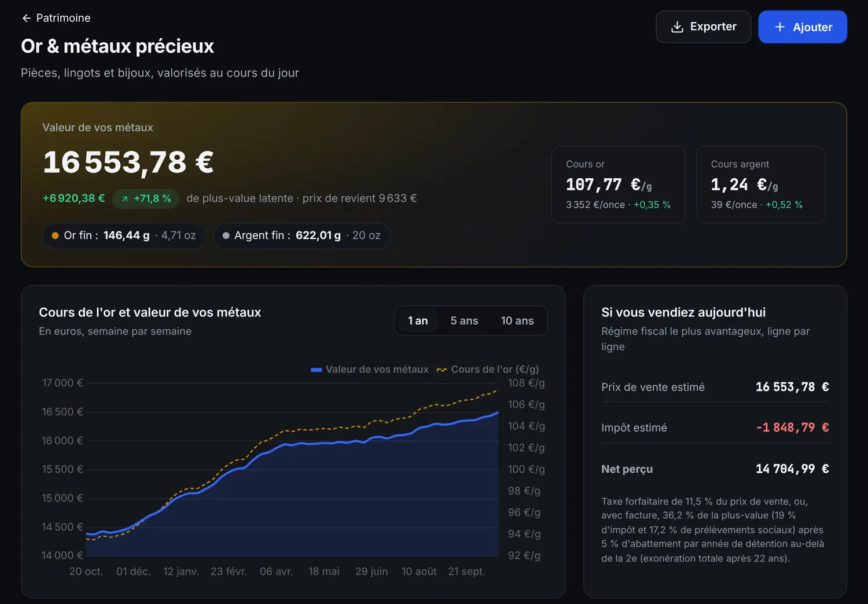Viewport: 868px width, 604px height.
Task: Click gold '+0,35 %' change value
Action: click(652, 205)
